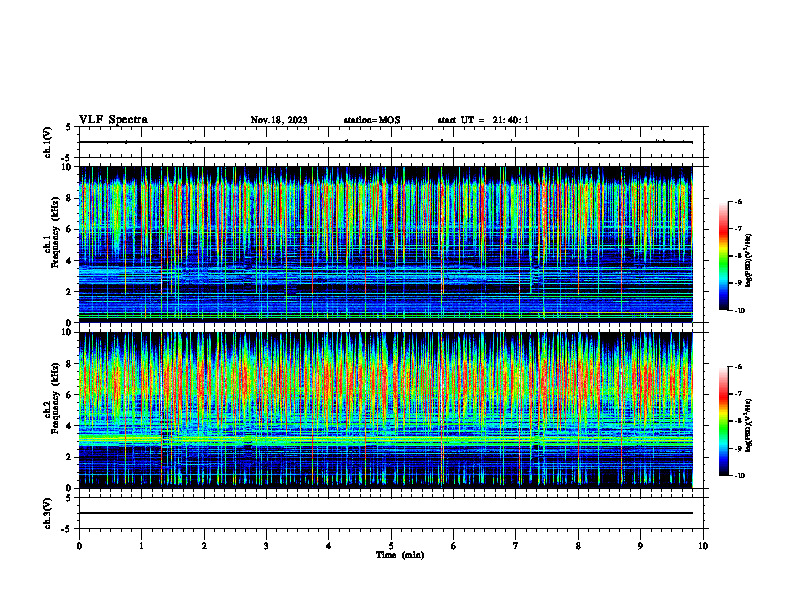Screen dimensions: 792x612
Task: Click the "Time (min)" x-axis label
Action: coord(400,555)
